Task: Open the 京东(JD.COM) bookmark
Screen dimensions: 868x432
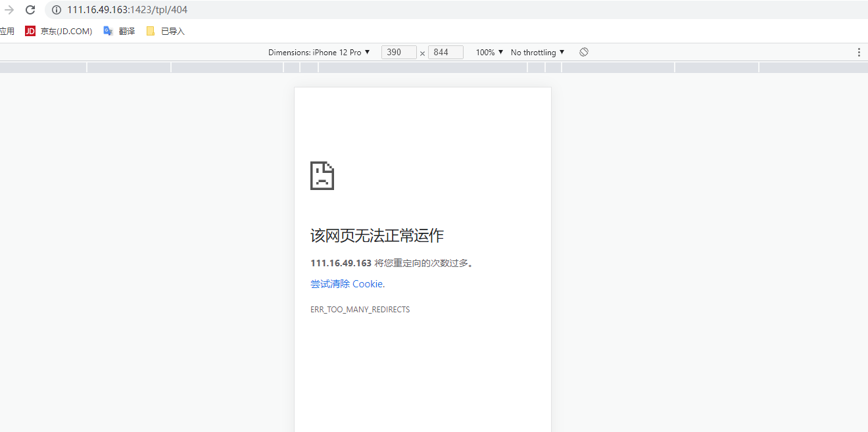Action: pyautogui.click(x=59, y=31)
